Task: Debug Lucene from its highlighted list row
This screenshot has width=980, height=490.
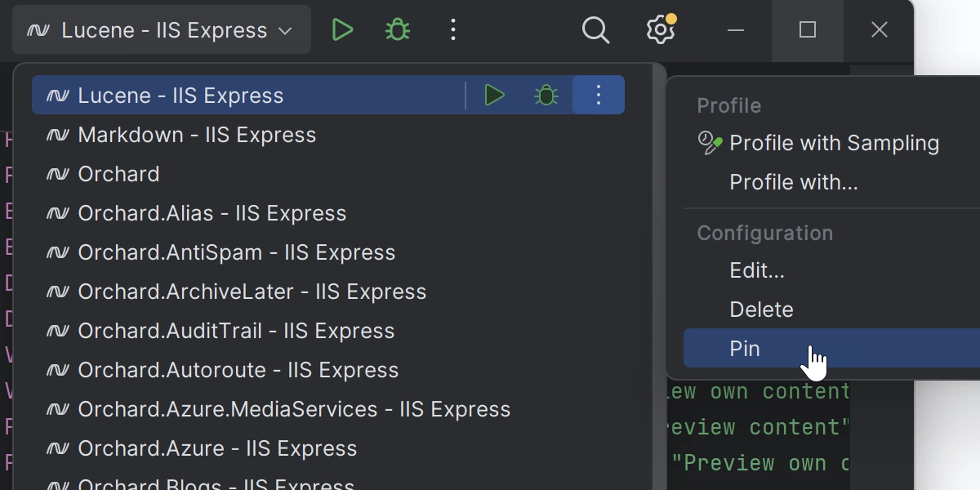Action: [546, 96]
